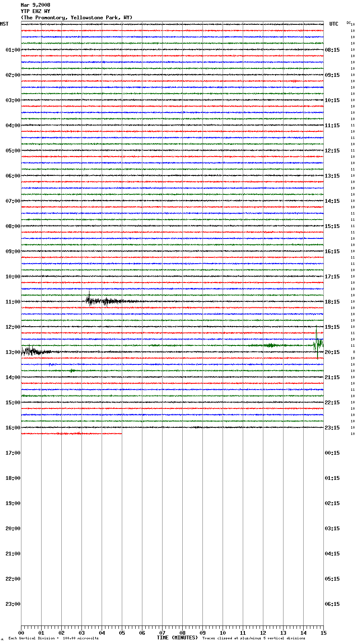
Task: Select the MST time label '11:00'
Action: click(13, 302)
